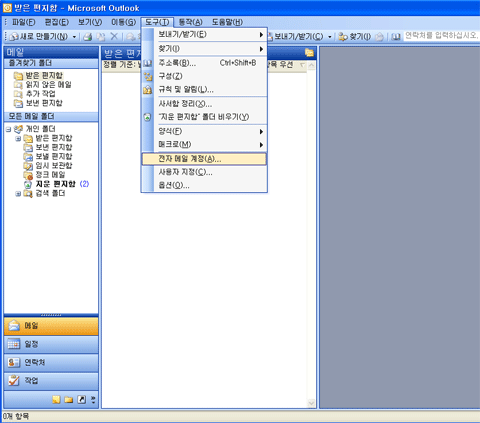Viewport: 480px width, 423px height.
Task: Open the notes icon in navigation bottom
Action: pos(56,399)
